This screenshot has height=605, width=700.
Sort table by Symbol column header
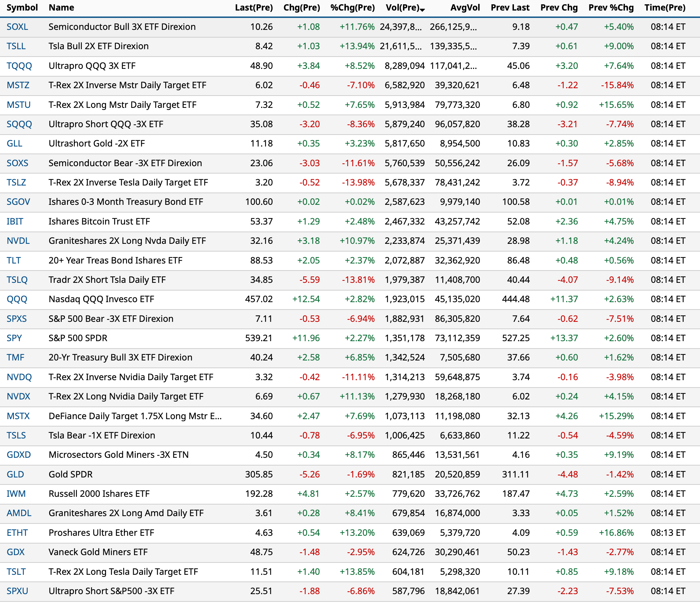[x=22, y=8]
